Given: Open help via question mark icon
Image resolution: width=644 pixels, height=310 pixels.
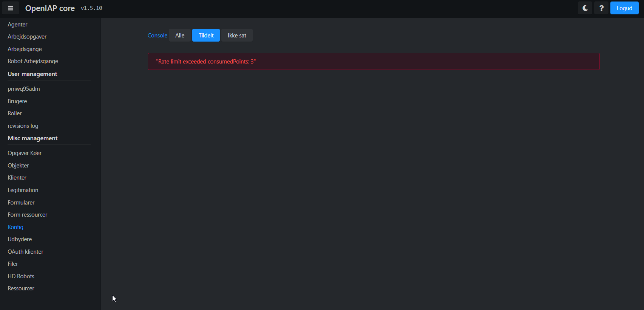Looking at the screenshot, I should 601,8.
